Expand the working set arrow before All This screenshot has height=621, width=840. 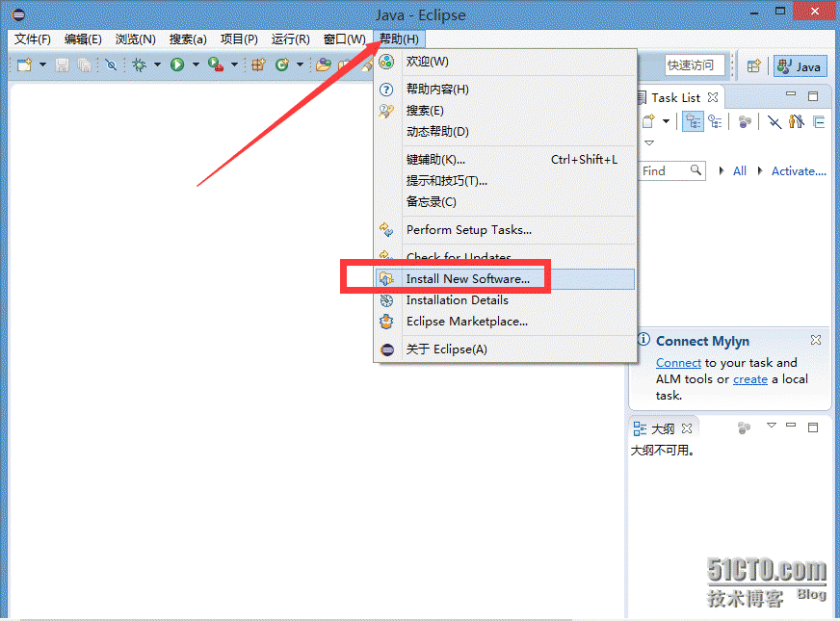722,170
